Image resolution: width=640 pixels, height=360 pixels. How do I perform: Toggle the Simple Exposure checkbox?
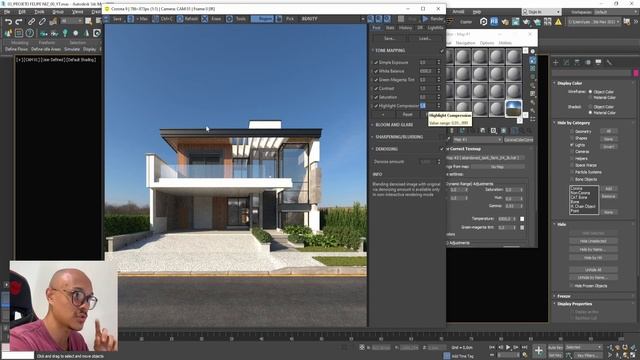point(376,62)
